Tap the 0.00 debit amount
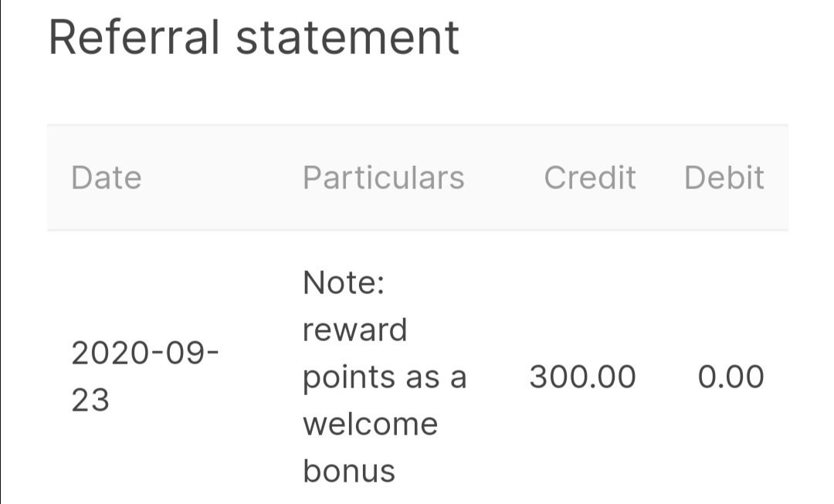Screen dimensions: 834x504 coord(731,377)
